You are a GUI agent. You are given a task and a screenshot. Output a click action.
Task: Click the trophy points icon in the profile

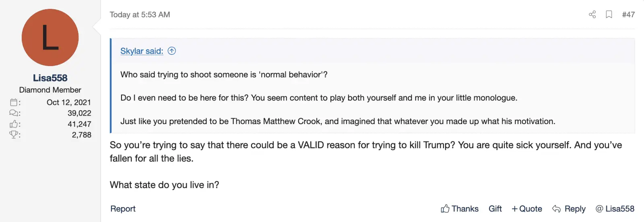(14, 135)
